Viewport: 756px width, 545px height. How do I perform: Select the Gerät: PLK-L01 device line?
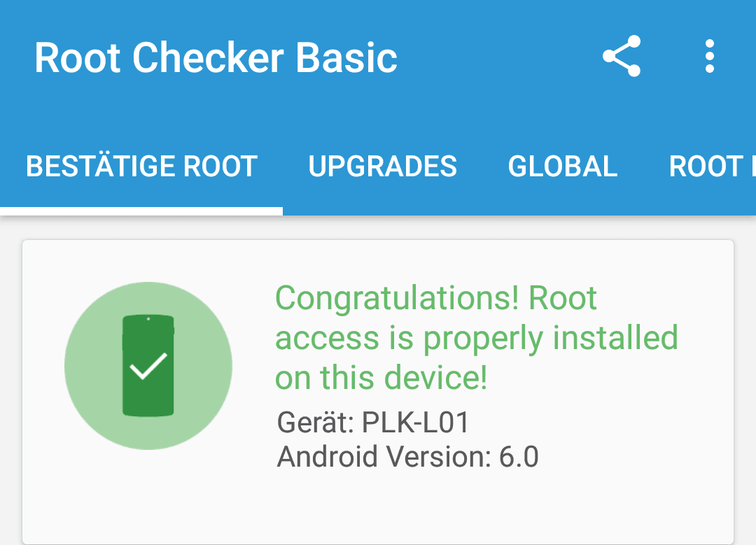coord(372,423)
